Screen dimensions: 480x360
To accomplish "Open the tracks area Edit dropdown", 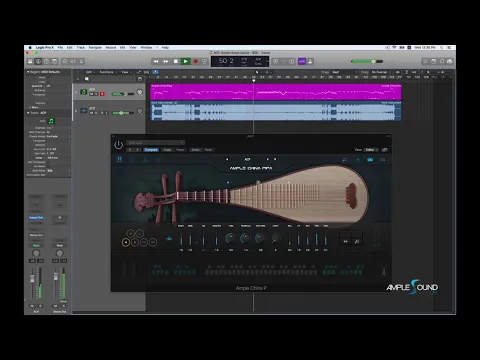I will (89, 72).
